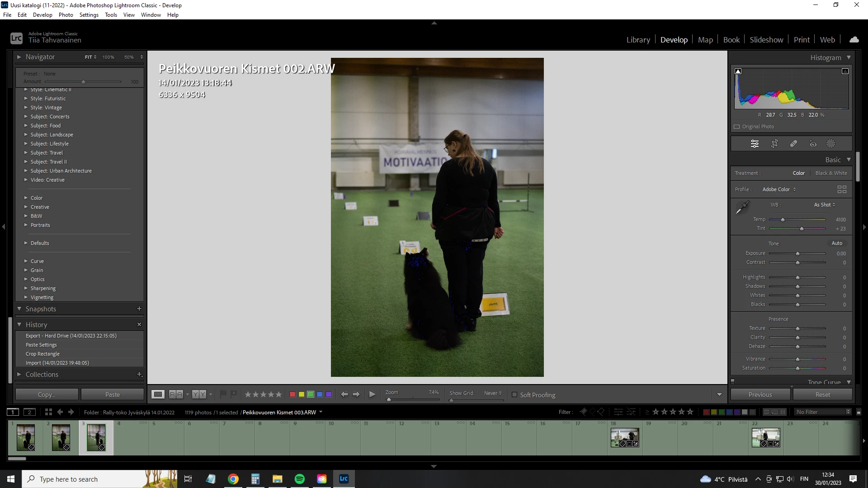Select the Crop overlay tool
868x488 pixels.
click(774, 144)
